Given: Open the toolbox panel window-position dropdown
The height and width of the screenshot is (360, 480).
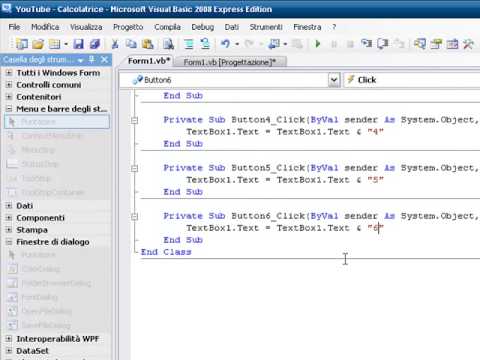Looking at the screenshot, I should (x=80, y=60).
